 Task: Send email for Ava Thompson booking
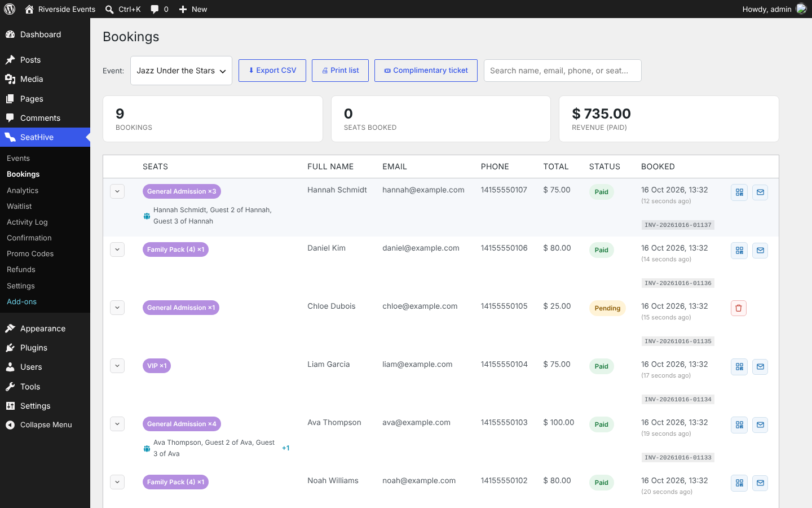[x=760, y=425]
